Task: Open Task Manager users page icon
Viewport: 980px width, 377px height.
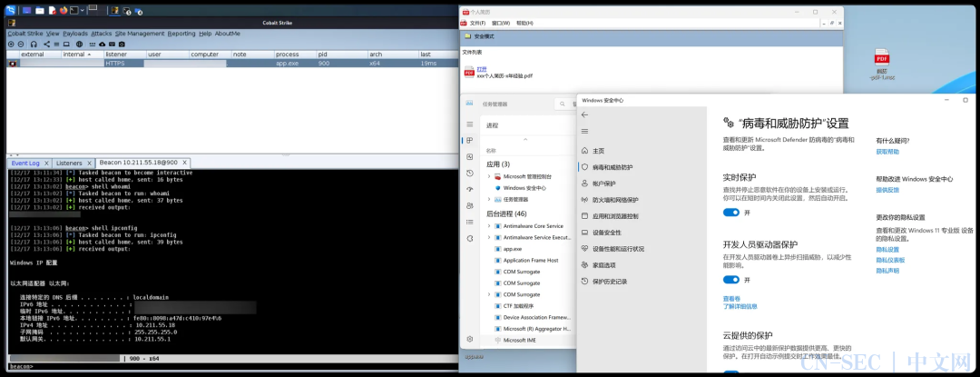Action: pos(469,205)
